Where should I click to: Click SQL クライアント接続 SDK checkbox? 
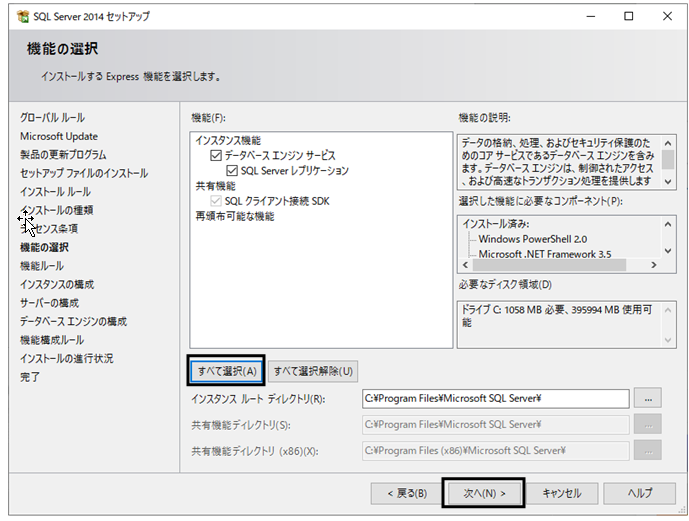(216, 201)
